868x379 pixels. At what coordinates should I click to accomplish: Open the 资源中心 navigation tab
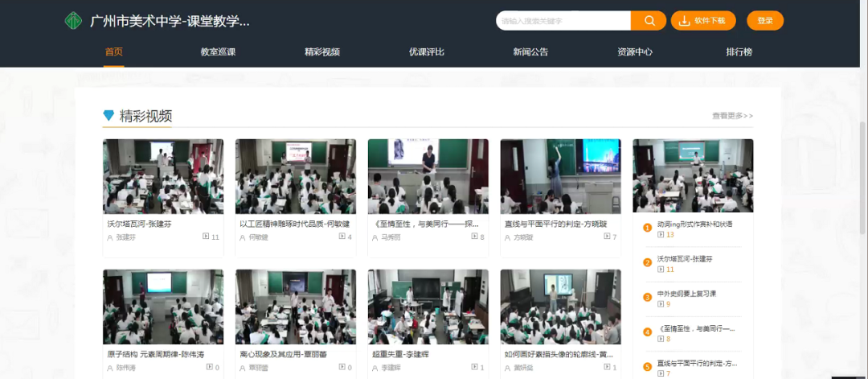tap(634, 52)
